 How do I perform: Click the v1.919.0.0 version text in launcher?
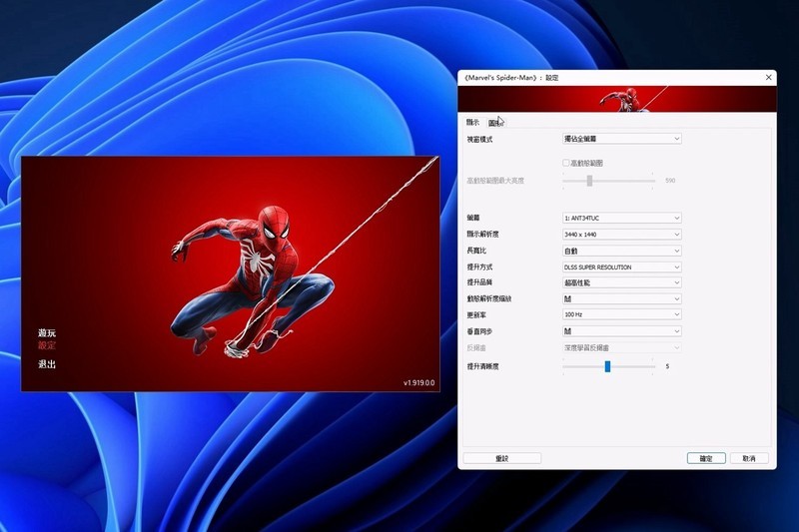pyautogui.click(x=418, y=383)
